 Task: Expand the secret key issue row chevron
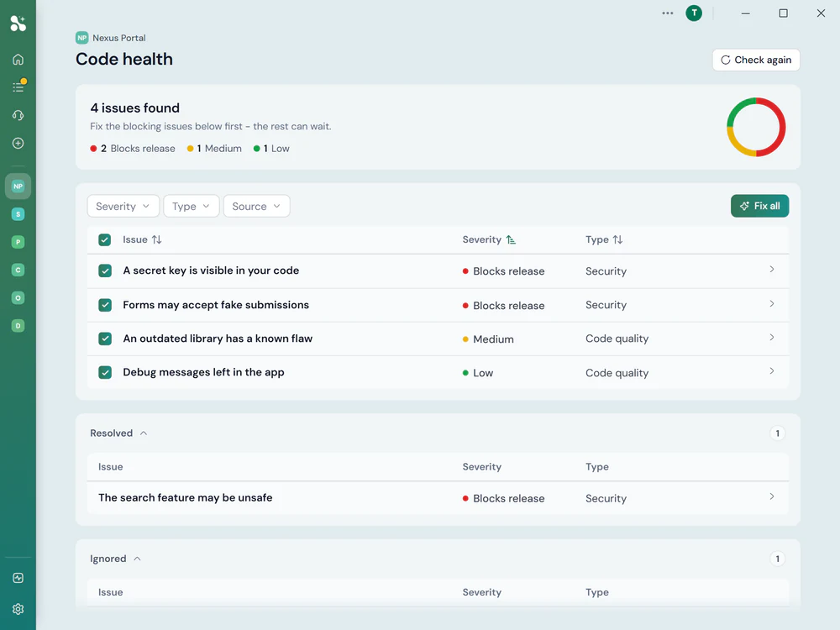[771, 270]
